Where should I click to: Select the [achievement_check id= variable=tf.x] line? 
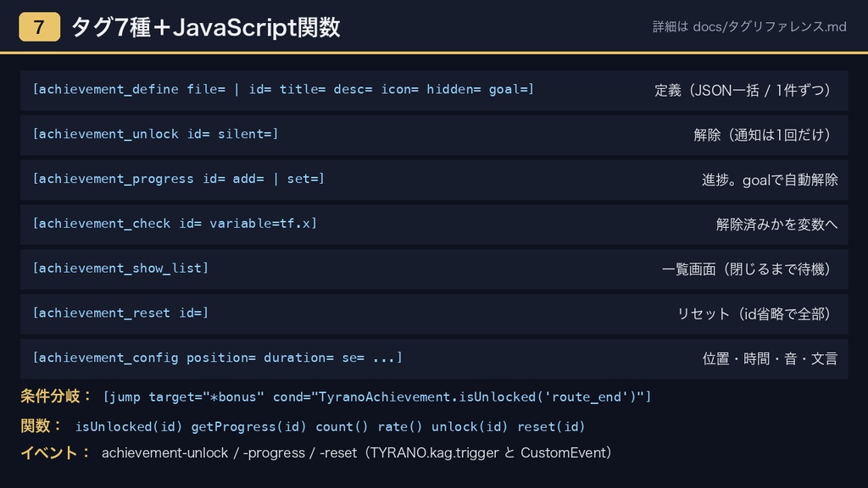tap(175, 224)
